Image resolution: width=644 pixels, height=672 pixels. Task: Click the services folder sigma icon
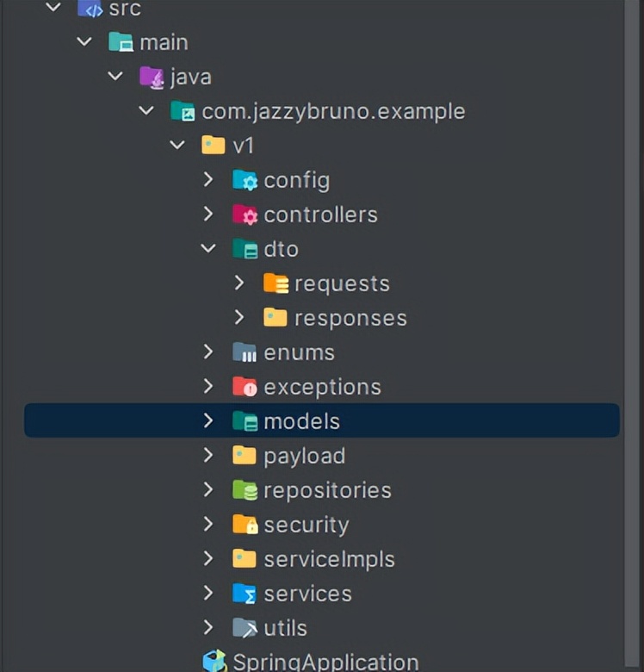coord(245,594)
